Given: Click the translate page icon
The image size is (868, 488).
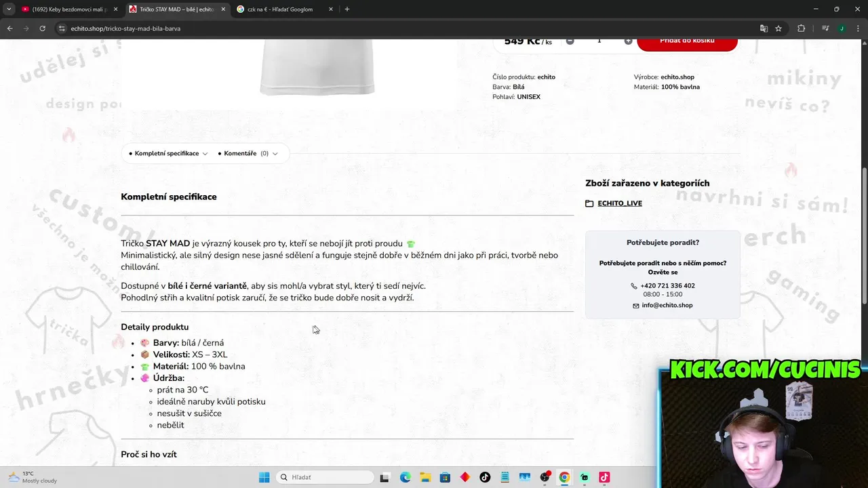Looking at the screenshot, I should click(x=764, y=28).
